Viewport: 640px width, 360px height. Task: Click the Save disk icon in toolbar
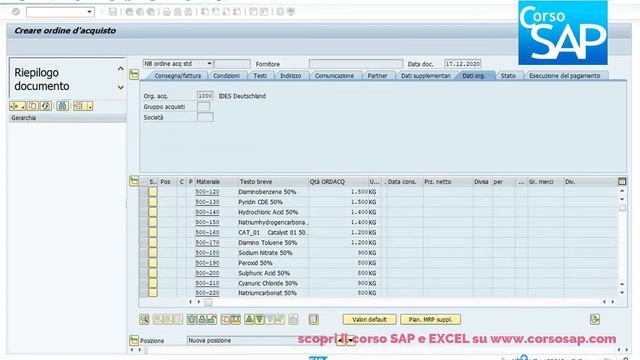(113, 12)
